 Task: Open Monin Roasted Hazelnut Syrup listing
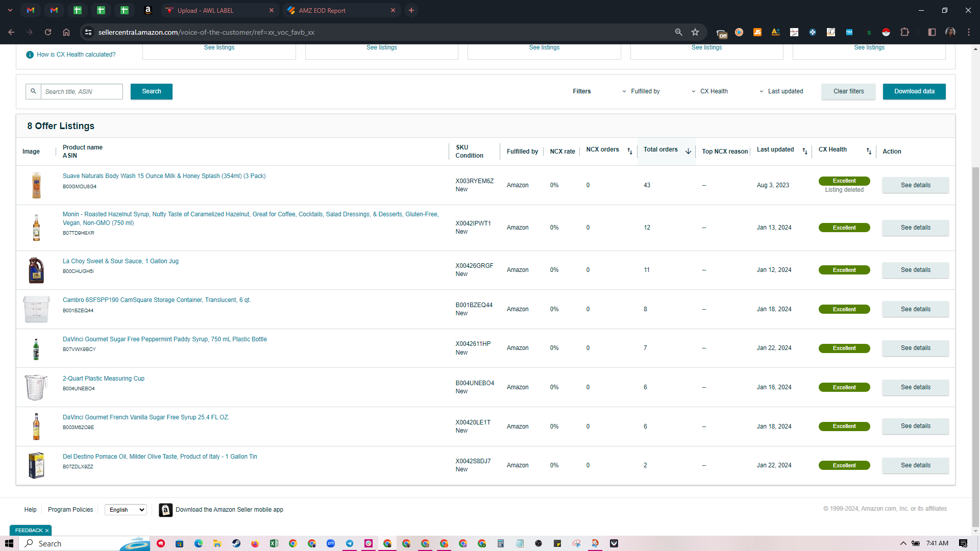(x=251, y=218)
